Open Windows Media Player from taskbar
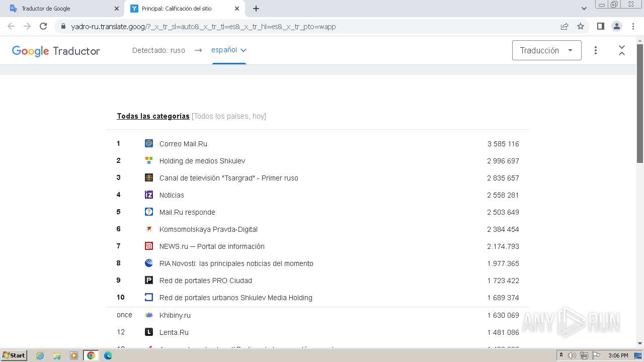Screen dimensions: 644x362 click(74, 355)
